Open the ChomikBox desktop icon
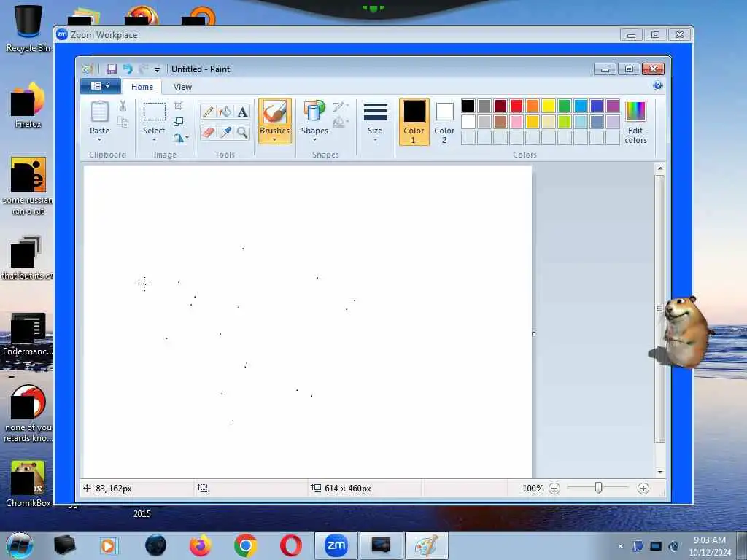Image resolution: width=747 pixels, height=560 pixels. tap(28, 483)
